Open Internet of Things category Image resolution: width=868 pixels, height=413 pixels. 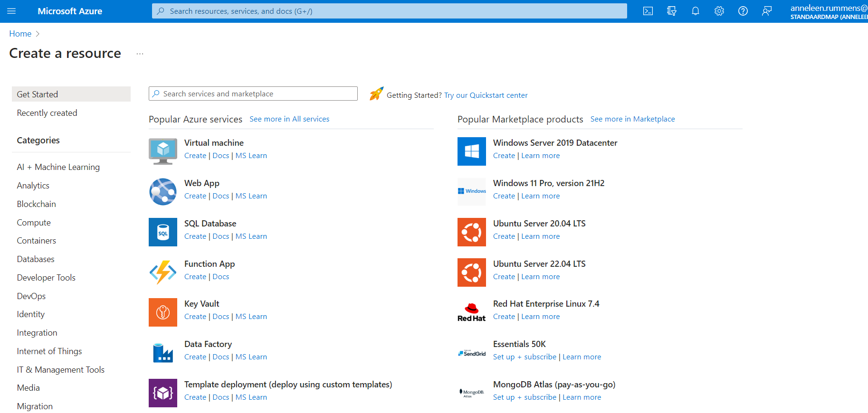coord(49,351)
